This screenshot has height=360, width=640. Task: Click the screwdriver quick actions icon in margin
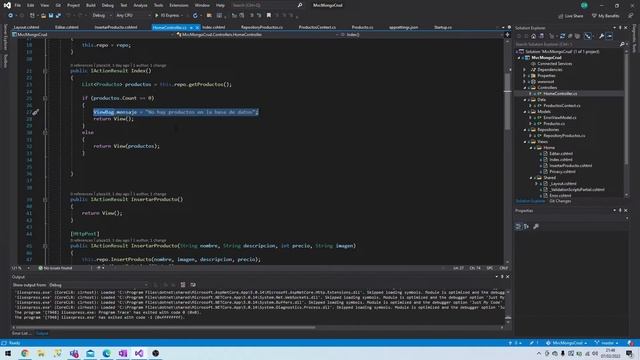(36, 112)
